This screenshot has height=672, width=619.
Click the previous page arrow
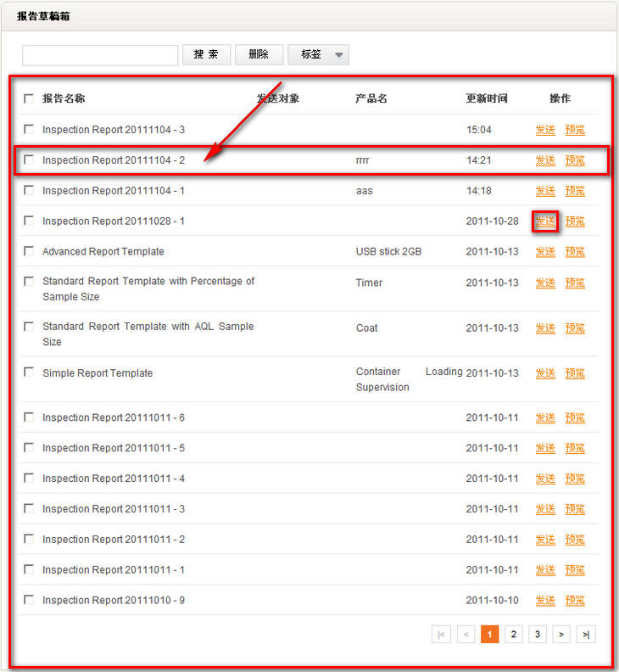(x=466, y=635)
